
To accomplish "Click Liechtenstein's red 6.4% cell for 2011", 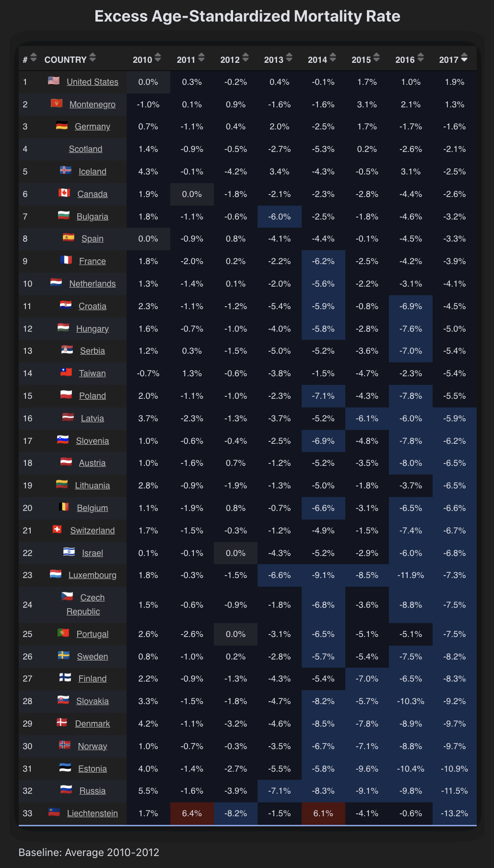I will pyautogui.click(x=192, y=813).
